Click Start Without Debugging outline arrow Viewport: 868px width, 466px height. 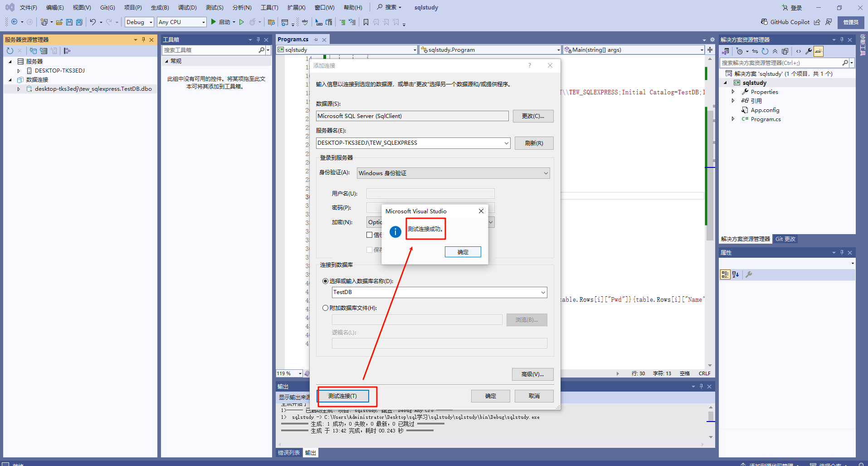(242, 22)
